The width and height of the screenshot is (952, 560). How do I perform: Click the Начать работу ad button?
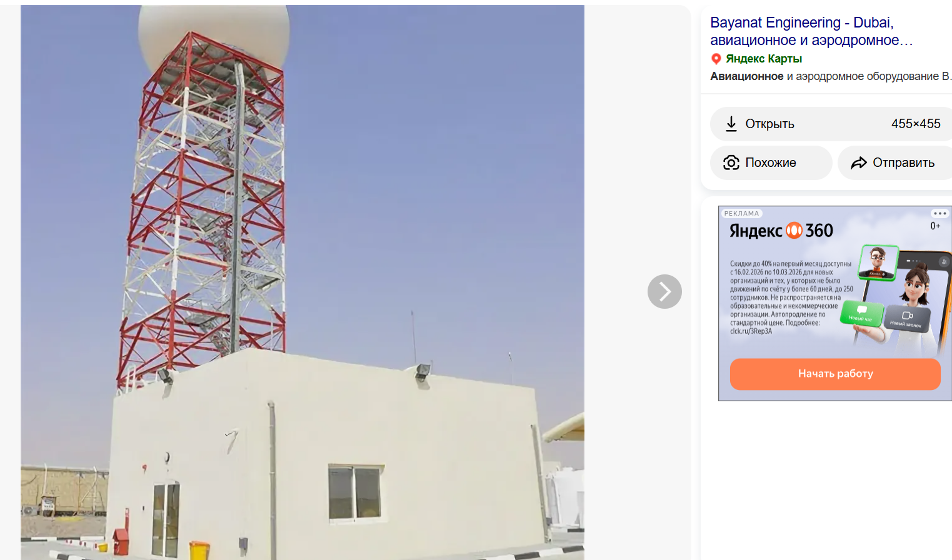[835, 374]
